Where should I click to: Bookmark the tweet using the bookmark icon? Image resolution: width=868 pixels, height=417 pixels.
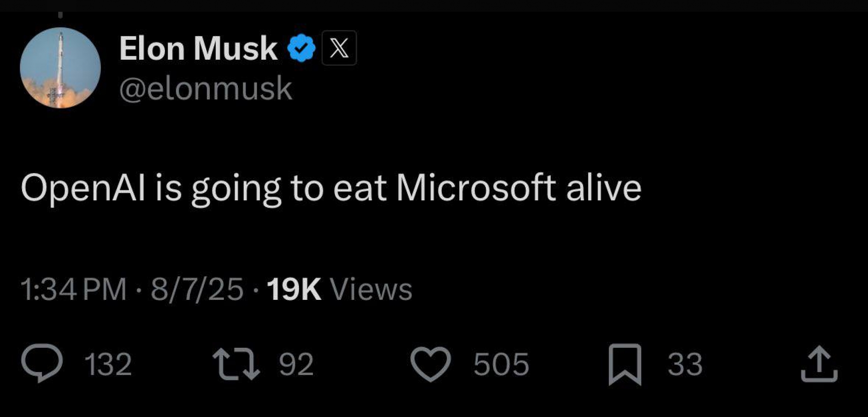point(625,364)
